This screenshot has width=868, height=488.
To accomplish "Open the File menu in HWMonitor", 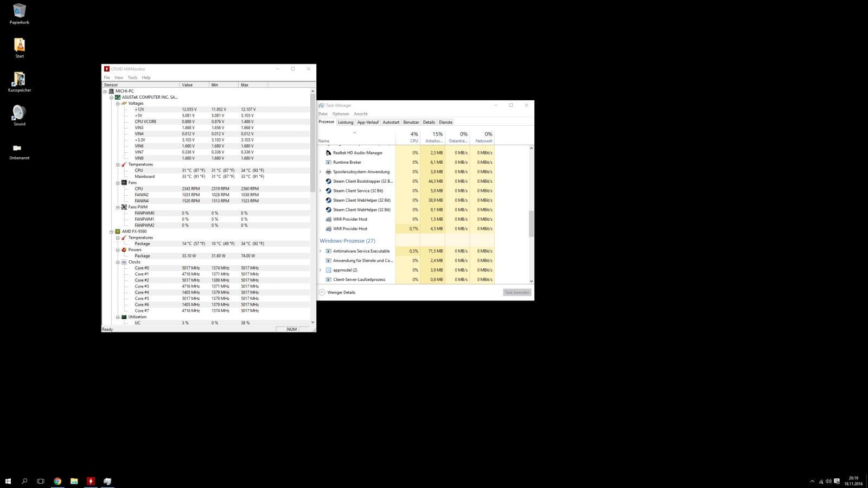I will click(x=107, y=78).
